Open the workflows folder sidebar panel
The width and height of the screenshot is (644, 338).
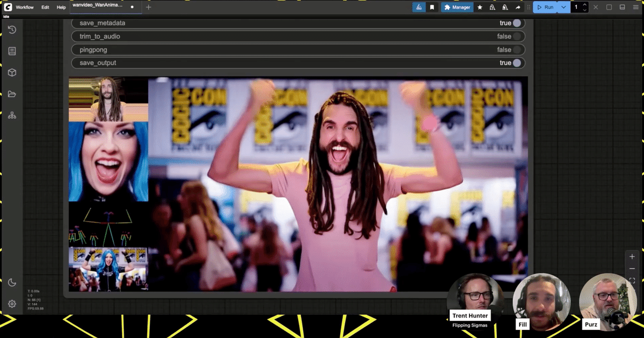point(12,94)
